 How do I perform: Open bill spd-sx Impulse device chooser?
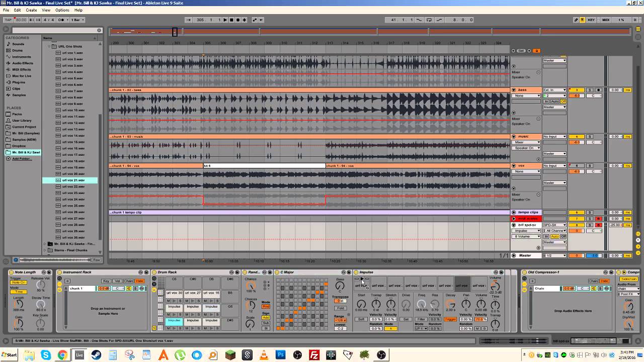tap(527, 231)
